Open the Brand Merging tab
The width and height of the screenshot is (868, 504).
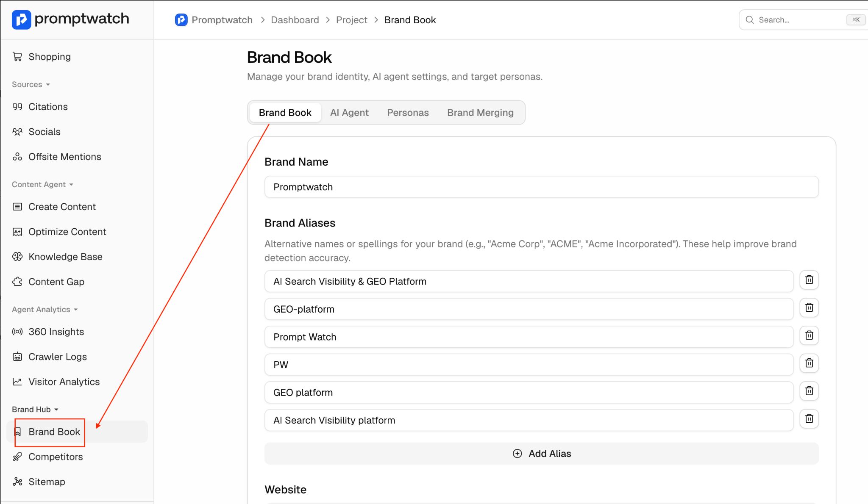tap(480, 113)
